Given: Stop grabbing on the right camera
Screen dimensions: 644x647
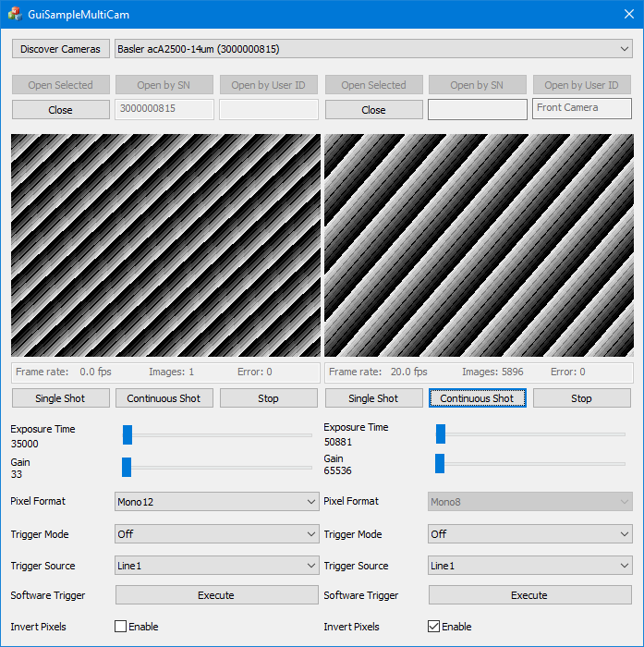Looking at the screenshot, I should click(x=582, y=398).
